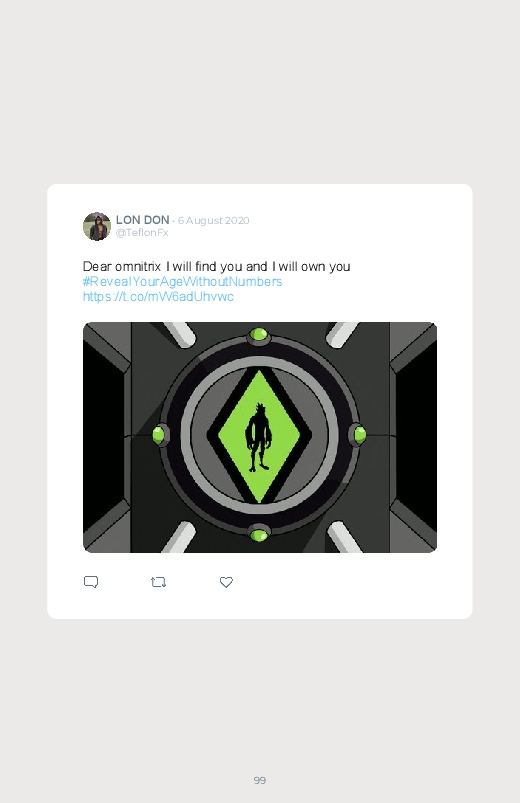Open the omnitrix image attachment

click(x=260, y=437)
